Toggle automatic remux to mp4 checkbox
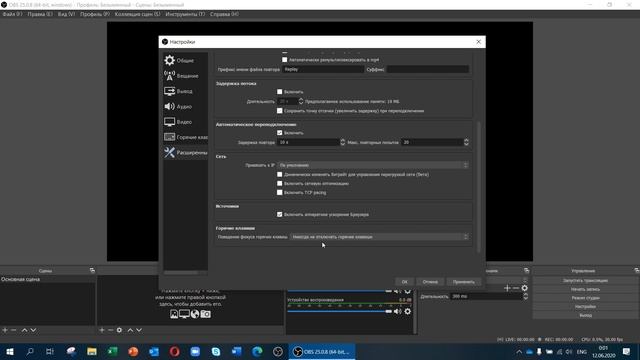Viewport: 640px width, 360px height. tap(284, 60)
